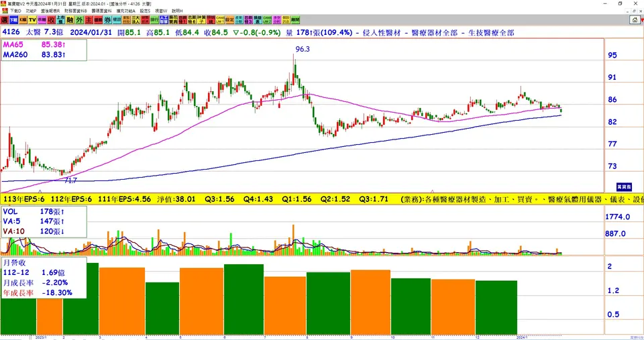Click the 萬寶龍 logo badge on chart
Screen dimensions: 644x340
point(624,186)
